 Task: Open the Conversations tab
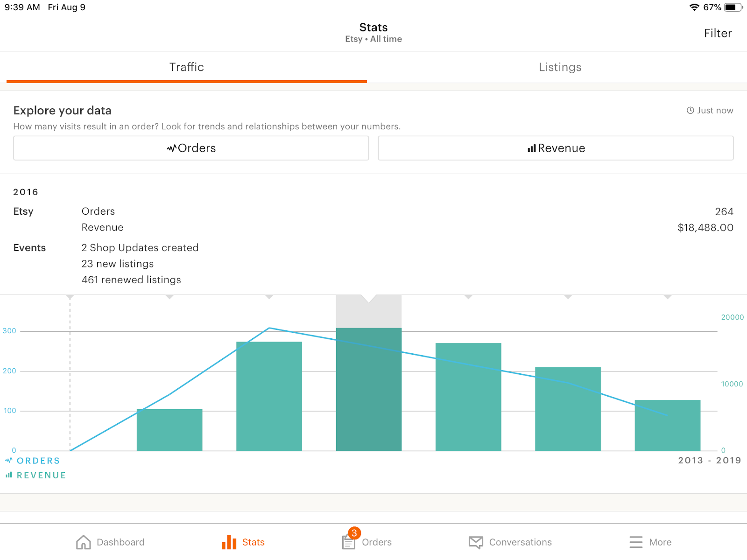pyautogui.click(x=520, y=542)
